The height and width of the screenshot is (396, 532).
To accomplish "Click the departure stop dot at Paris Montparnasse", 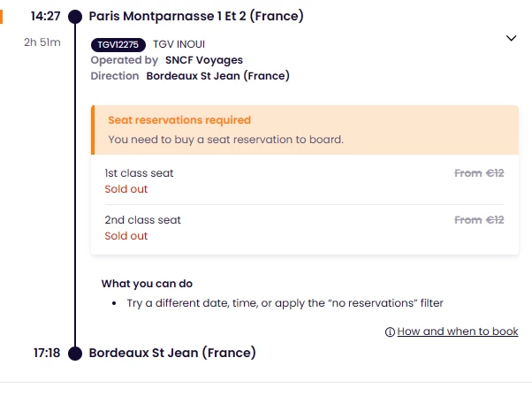I will [x=75, y=17].
